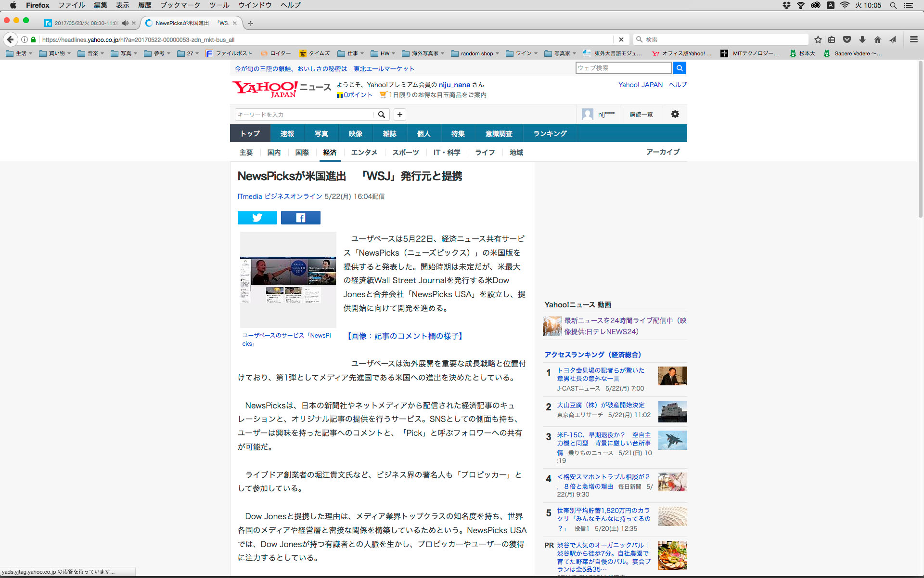Click the keyword search magnifier icon
The image size is (924, 578).
tap(381, 115)
